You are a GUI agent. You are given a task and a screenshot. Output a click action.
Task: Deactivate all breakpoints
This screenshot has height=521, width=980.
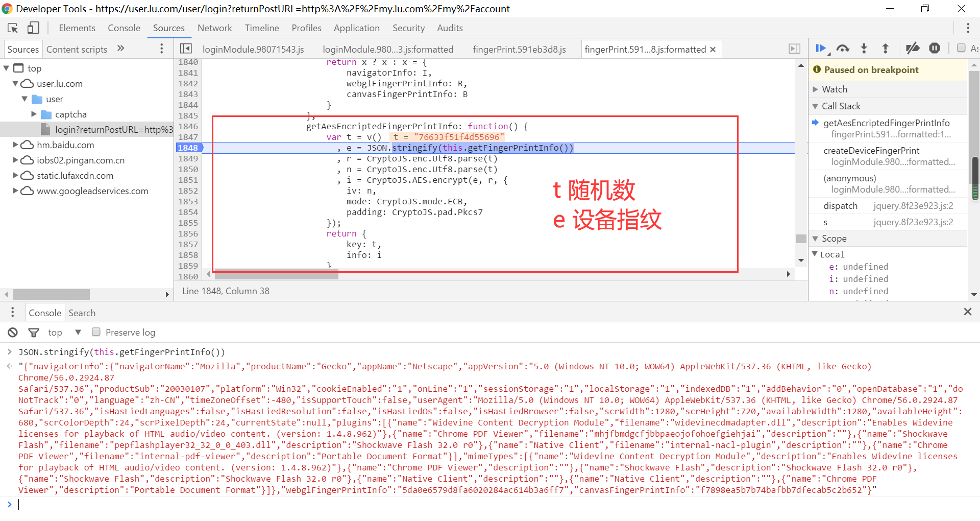pyautogui.click(x=913, y=49)
